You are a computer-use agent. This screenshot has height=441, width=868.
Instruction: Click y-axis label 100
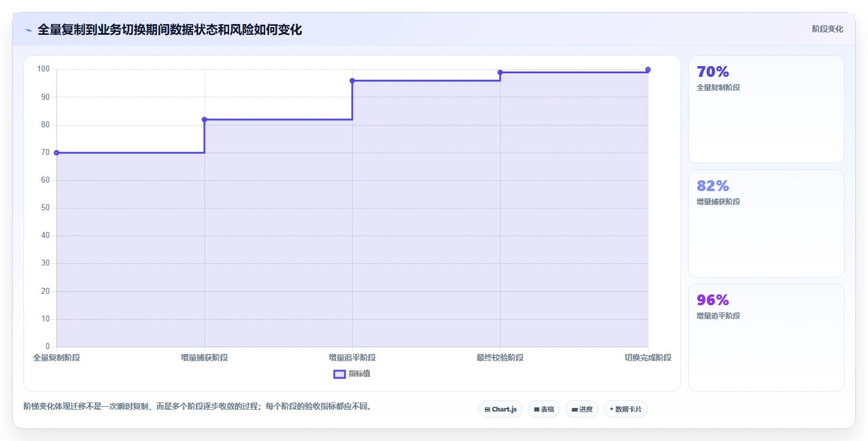[43, 69]
